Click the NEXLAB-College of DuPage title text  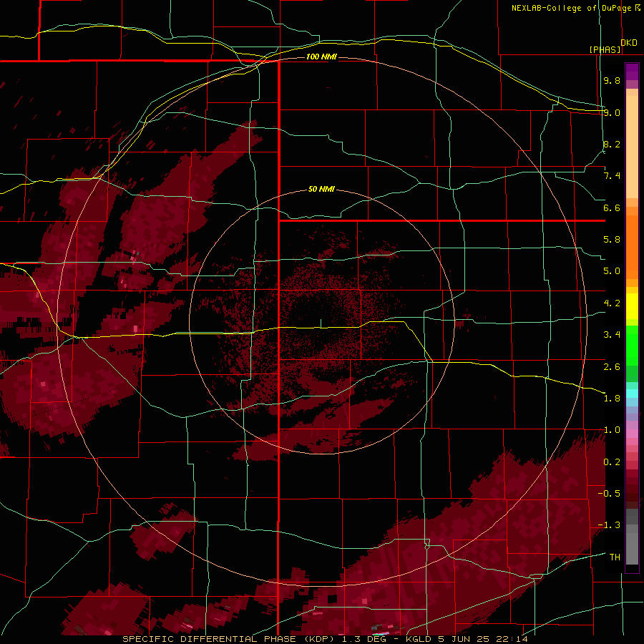[x=572, y=8]
